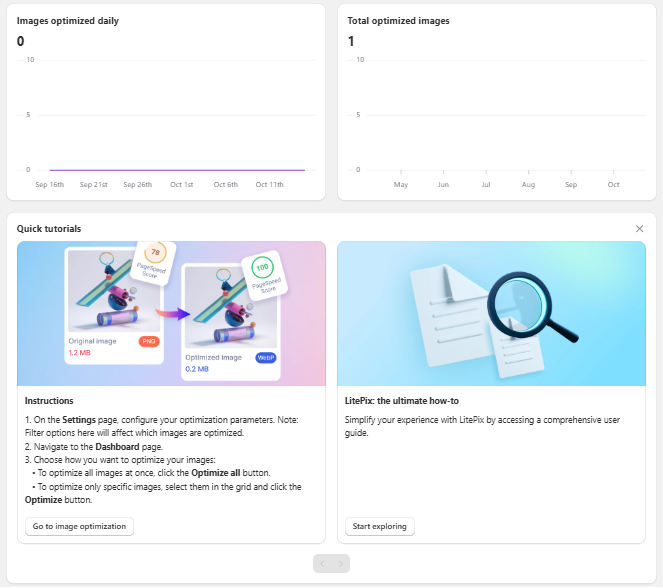Viewport: 663px width, 588px height.
Task: Close the Quick tutorials panel
Action: click(x=640, y=229)
